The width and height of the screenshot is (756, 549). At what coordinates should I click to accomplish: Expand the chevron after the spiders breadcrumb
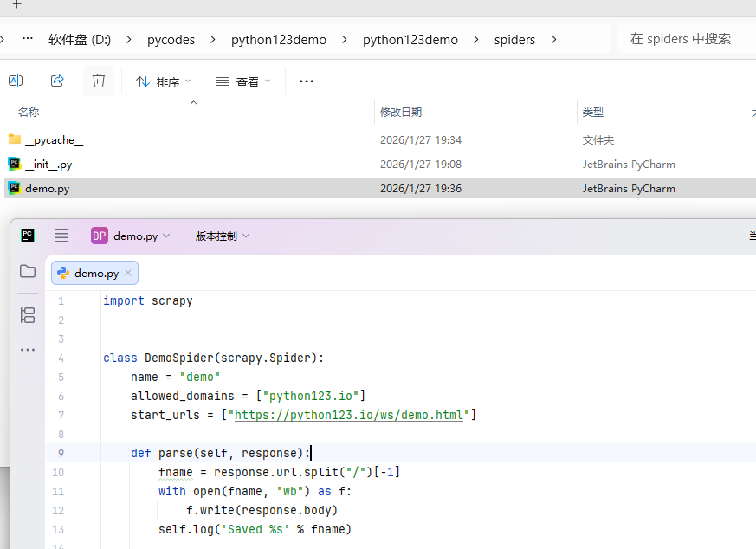pos(553,39)
